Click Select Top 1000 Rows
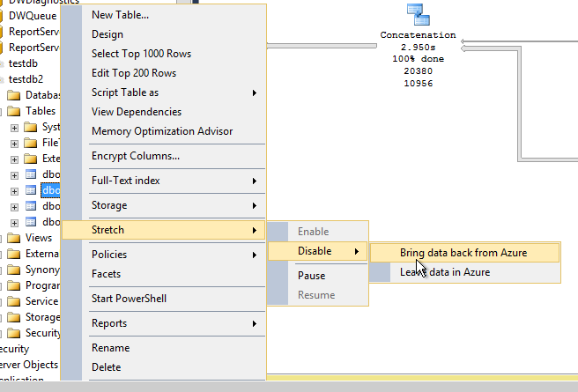This screenshot has width=578, height=392. point(141,54)
